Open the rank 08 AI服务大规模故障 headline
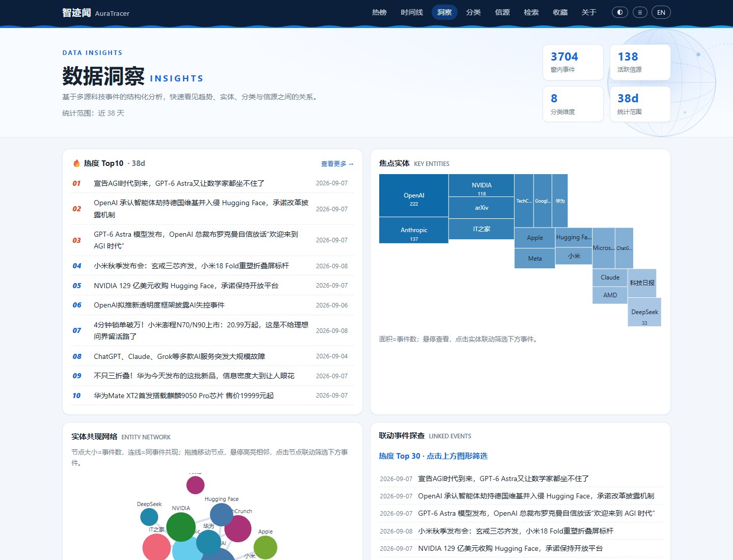The image size is (733, 560). [179, 356]
